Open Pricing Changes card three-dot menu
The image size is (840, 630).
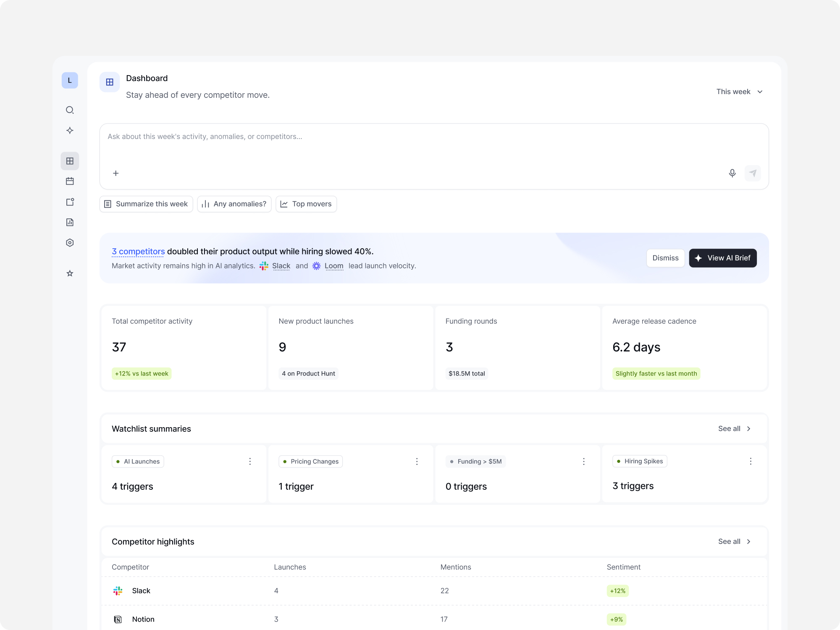417,462
